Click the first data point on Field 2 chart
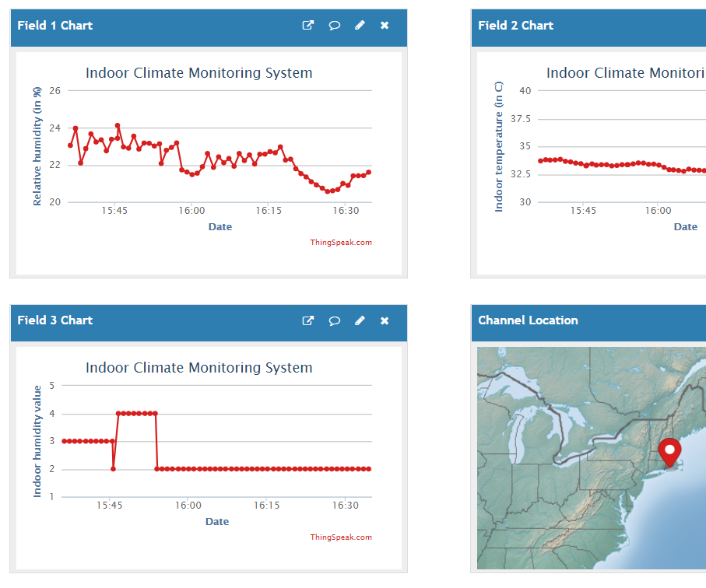The width and height of the screenshot is (706, 588). tap(540, 161)
